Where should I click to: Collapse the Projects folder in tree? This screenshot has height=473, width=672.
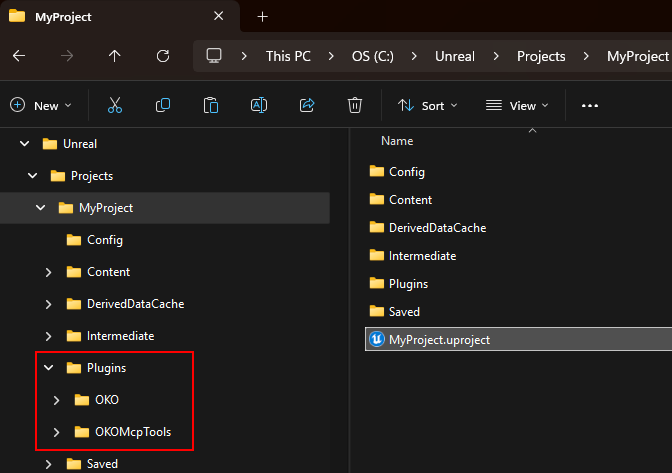tap(33, 176)
